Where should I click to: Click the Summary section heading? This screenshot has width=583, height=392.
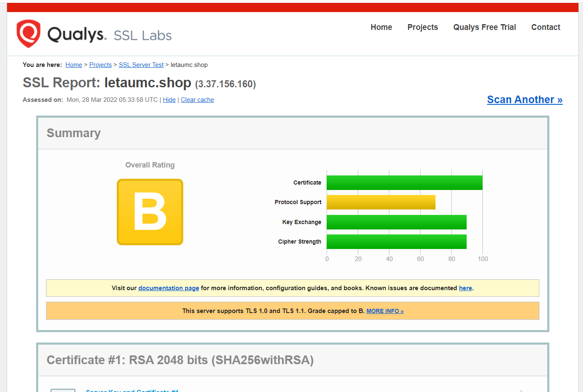pos(74,133)
